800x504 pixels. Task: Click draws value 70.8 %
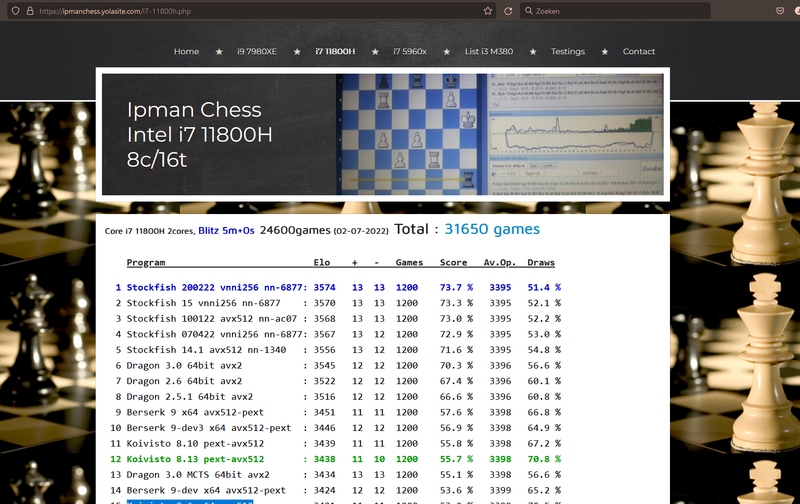544,459
